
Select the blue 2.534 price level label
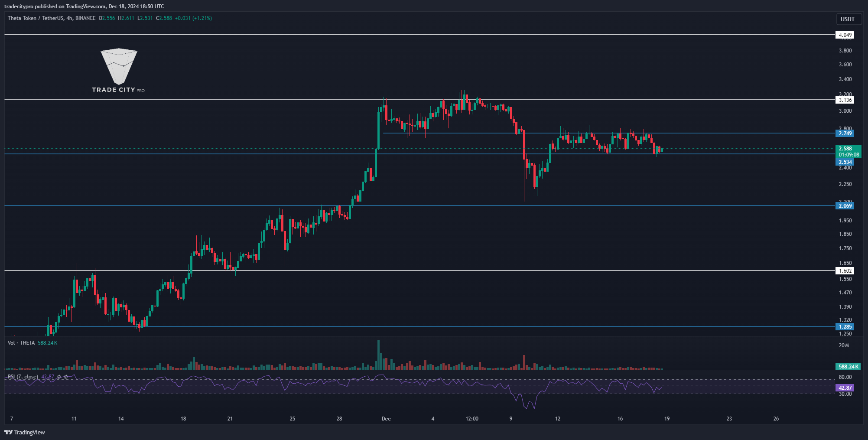pos(845,162)
